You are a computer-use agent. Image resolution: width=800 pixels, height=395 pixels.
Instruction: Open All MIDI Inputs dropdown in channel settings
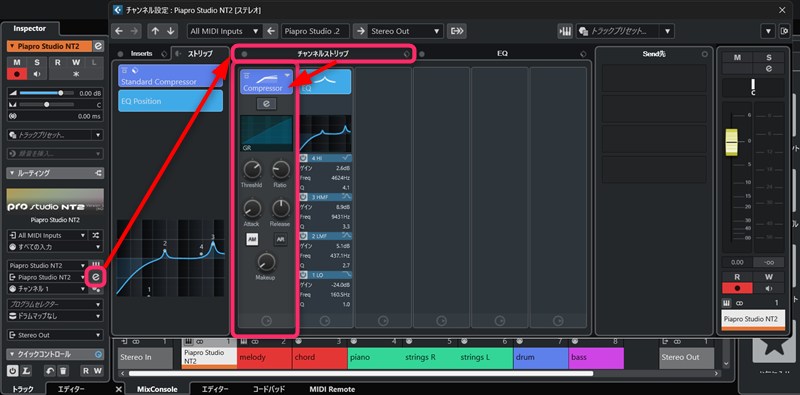pyautogui.click(x=224, y=31)
